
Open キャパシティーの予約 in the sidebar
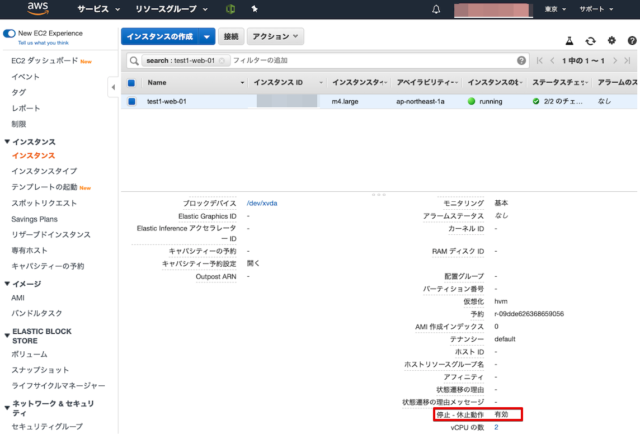[48, 266]
